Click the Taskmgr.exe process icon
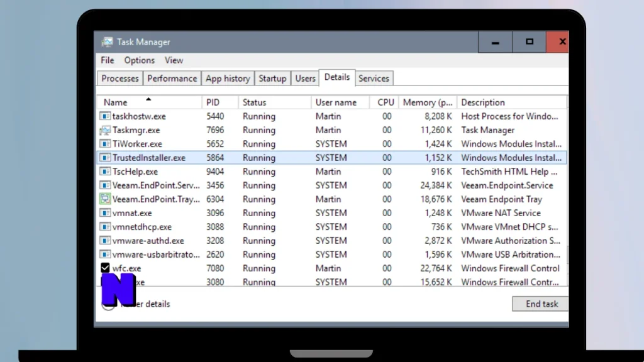Image resolution: width=644 pixels, height=362 pixels. 105,130
